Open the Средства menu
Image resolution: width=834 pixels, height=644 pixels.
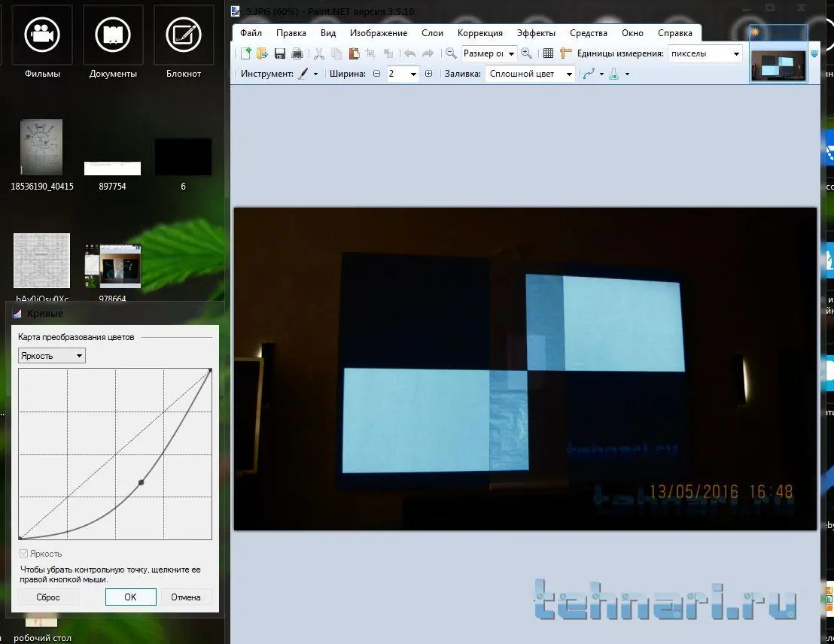pyautogui.click(x=589, y=33)
